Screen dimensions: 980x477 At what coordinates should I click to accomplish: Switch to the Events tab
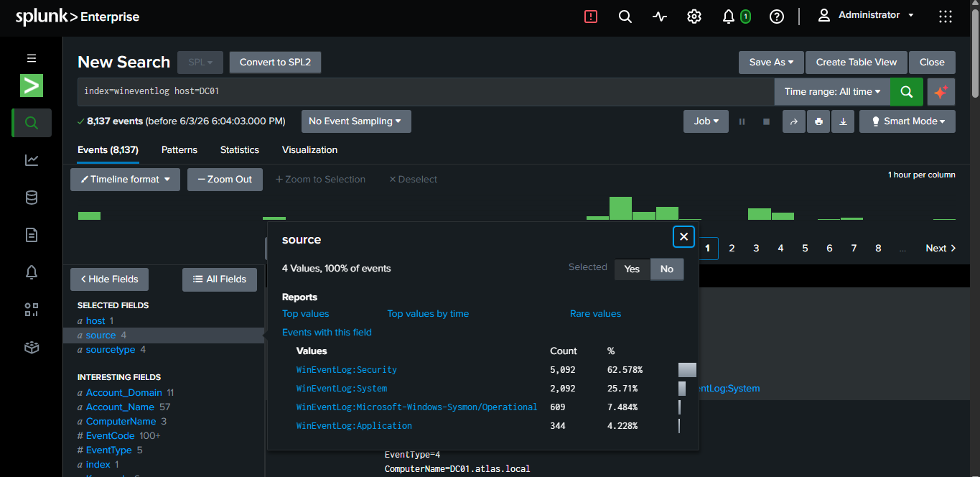click(x=108, y=150)
